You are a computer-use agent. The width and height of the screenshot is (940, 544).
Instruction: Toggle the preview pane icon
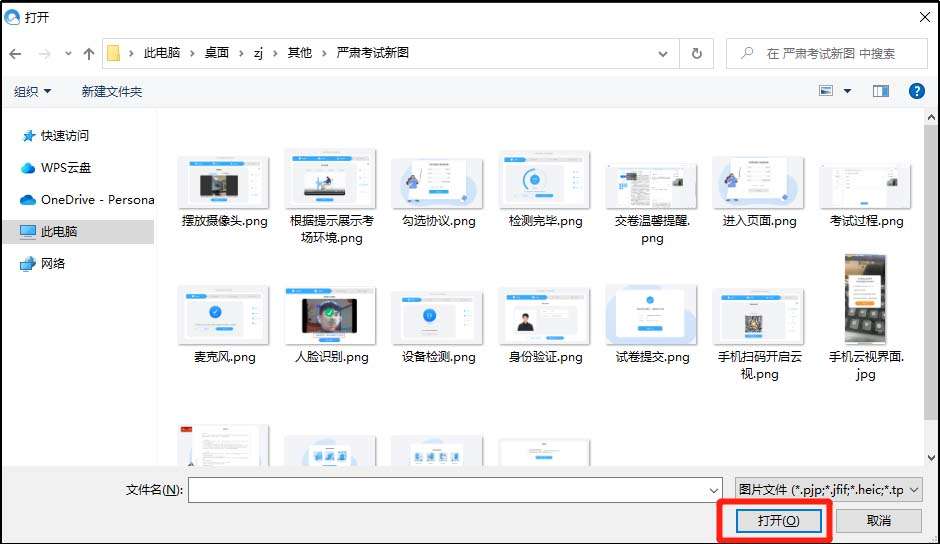pos(880,91)
